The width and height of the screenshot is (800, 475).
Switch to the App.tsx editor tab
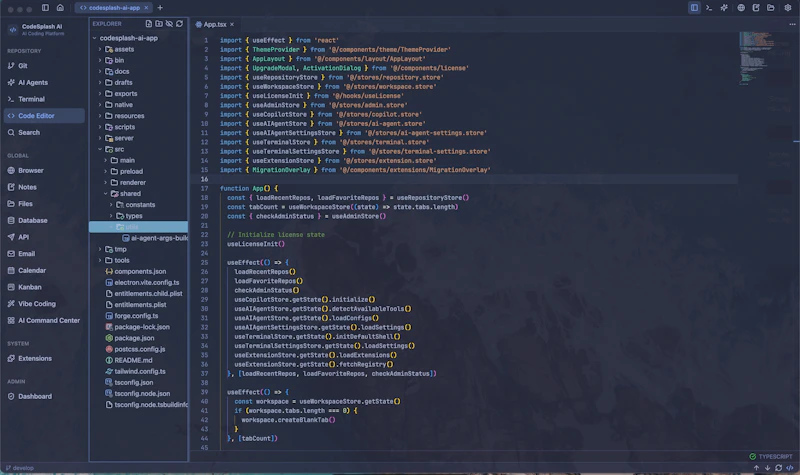(x=214, y=24)
